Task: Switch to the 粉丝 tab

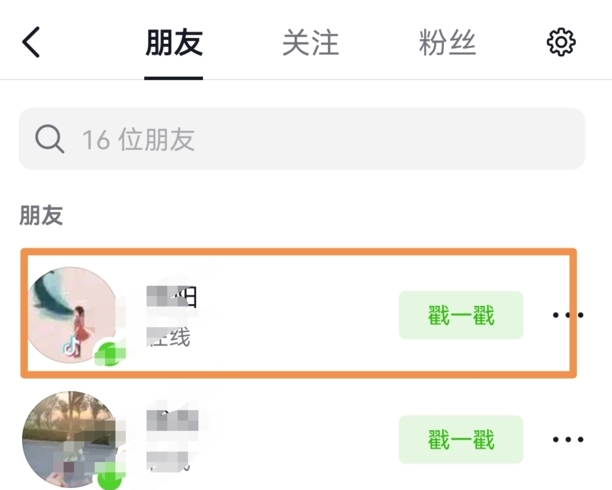Action: coord(447,42)
